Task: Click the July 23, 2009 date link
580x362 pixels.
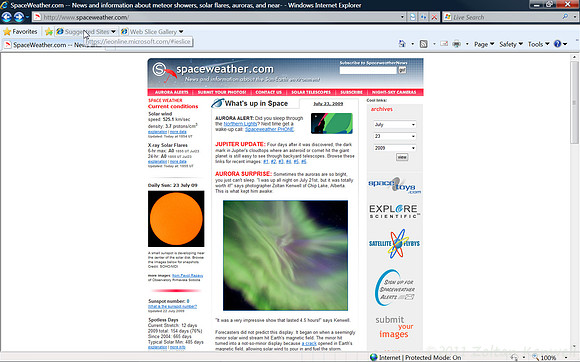Action: [328, 104]
